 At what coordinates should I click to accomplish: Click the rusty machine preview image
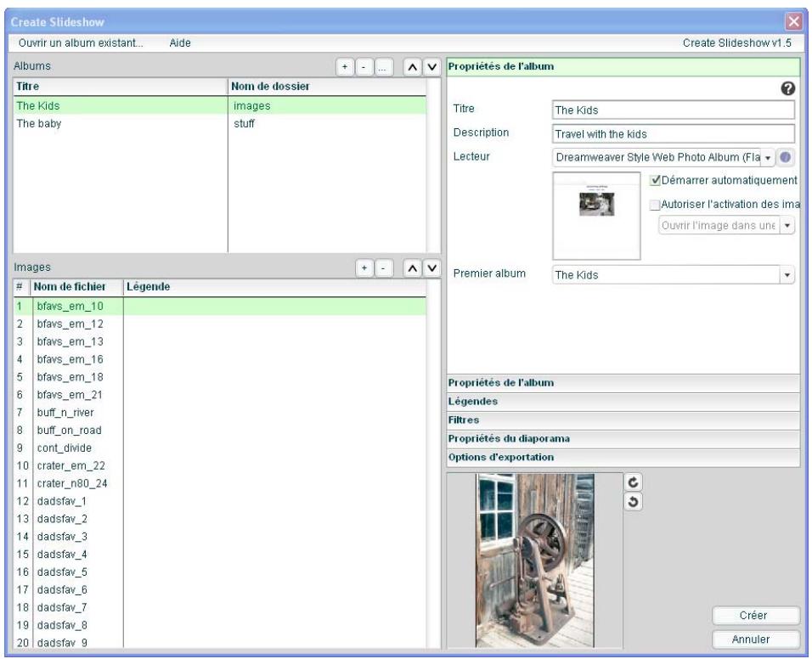(x=535, y=560)
